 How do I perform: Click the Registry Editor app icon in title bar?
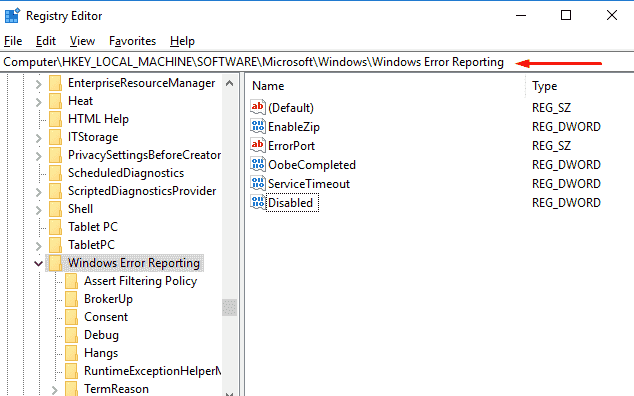12,16
